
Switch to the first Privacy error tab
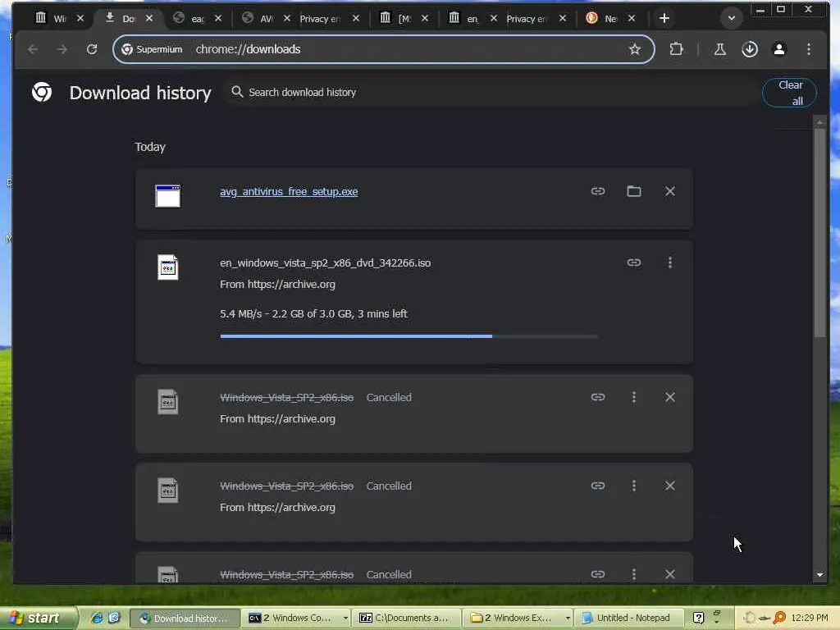322,18
